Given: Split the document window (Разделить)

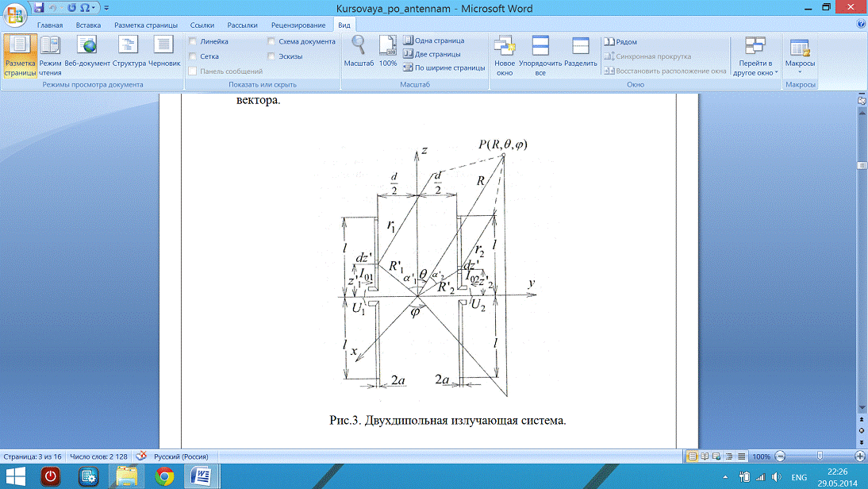Looking at the screenshot, I should coord(581,55).
